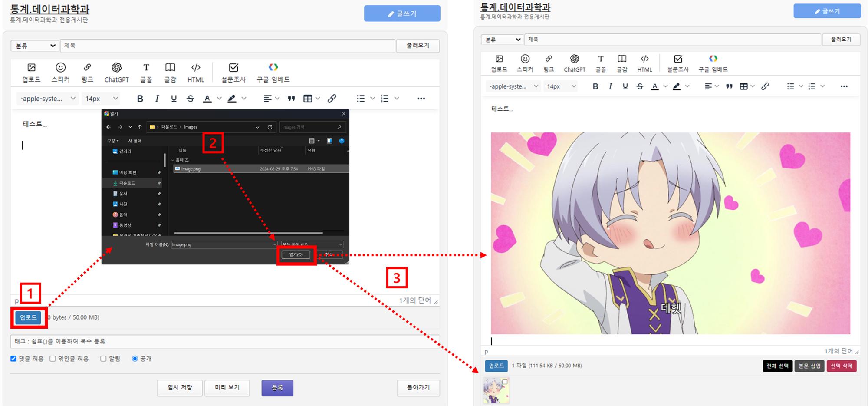Toggle the preview pane in the file dialog

[x=329, y=141]
